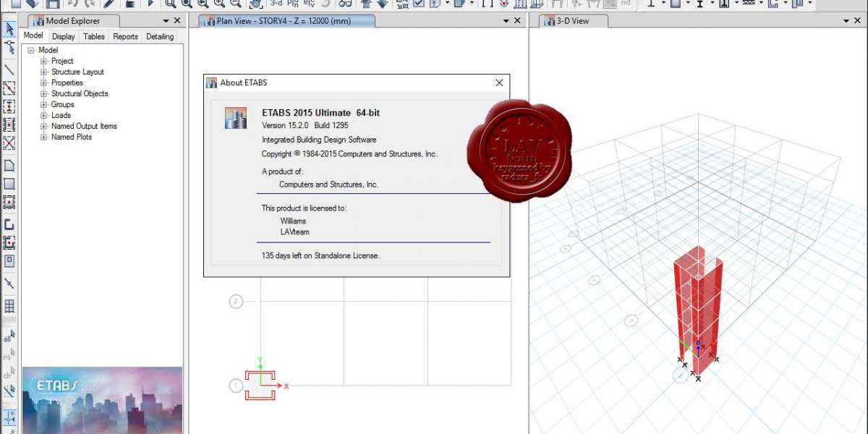This screenshot has height=434, width=868.
Task: Select 'Named Output Items' tree label
Action: [x=84, y=127]
